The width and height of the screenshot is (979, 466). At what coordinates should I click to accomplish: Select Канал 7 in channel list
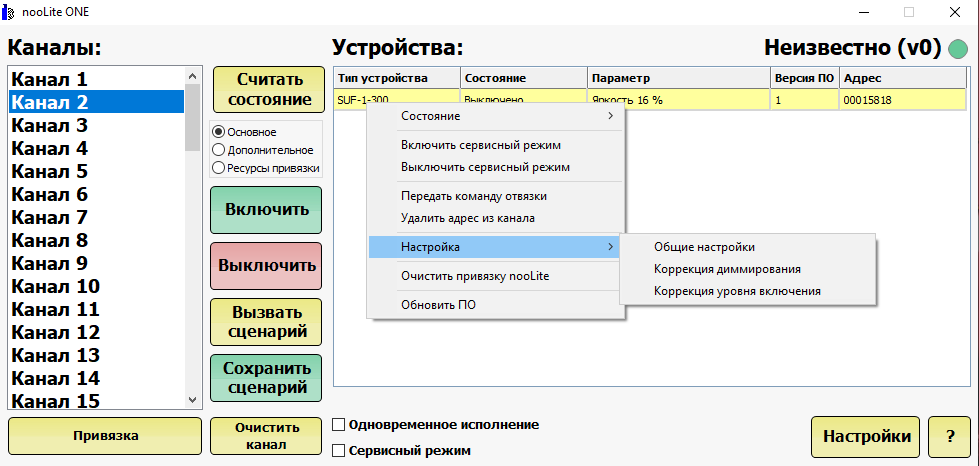point(97,217)
